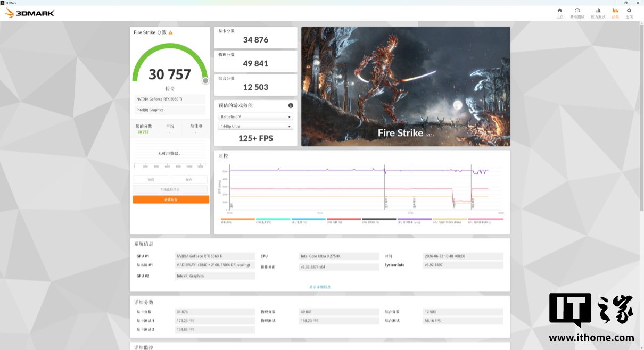The height and width of the screenshot is (350, 644).
Task: Click the CPU Intel Core Ultra 9 275HX field
Action: (339, 256)
